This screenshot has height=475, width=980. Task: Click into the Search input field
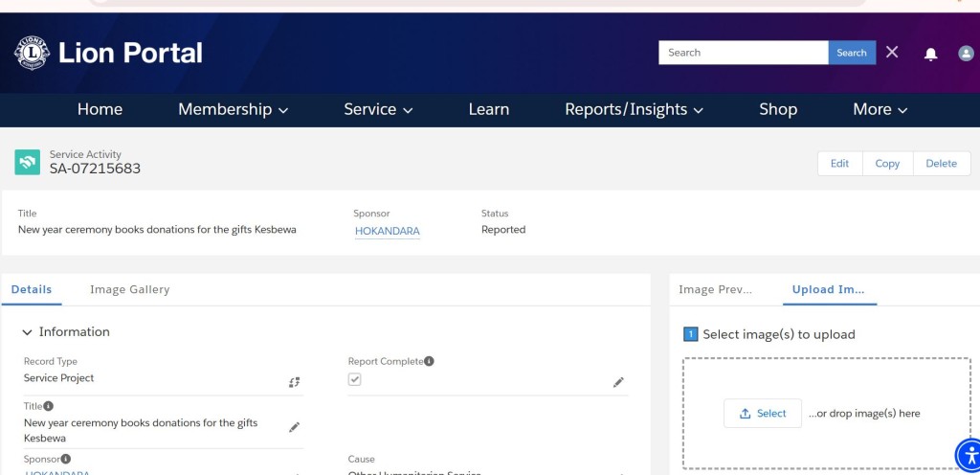(744, 53)
